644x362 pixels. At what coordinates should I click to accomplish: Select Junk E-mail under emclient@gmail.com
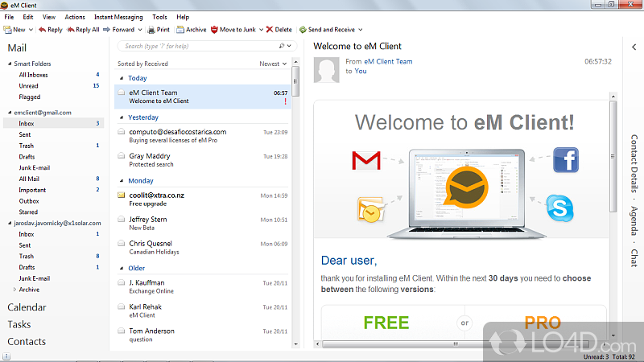(34, 167)
